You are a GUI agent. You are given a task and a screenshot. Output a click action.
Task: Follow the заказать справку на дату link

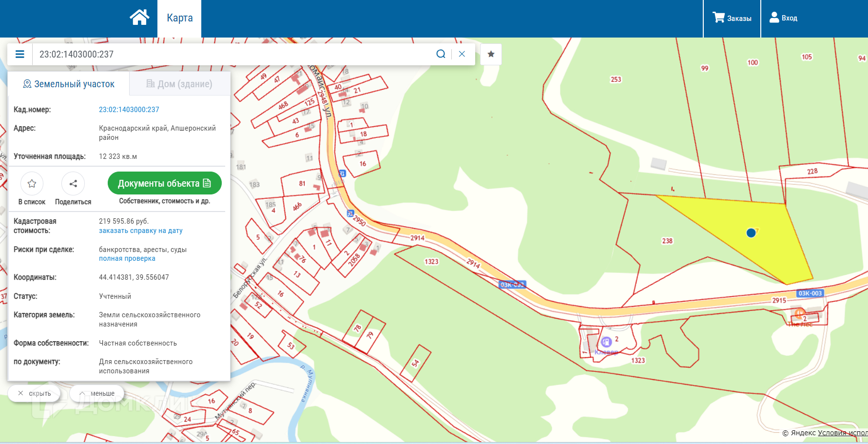[x=141, y=231]
